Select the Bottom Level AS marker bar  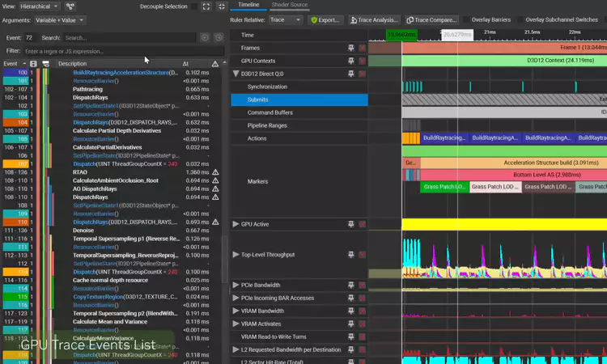514,175
